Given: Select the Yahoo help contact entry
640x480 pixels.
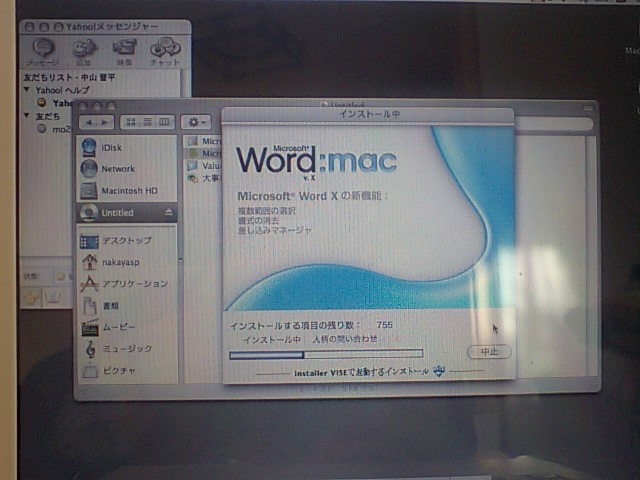Looking at the screenshot, I should tap(54, 103).
